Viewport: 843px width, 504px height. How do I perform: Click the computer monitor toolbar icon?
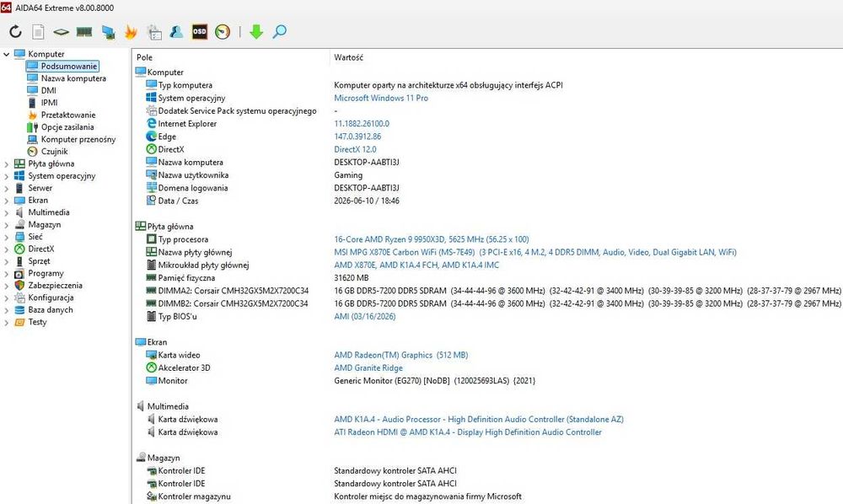(x=108, y=32)
